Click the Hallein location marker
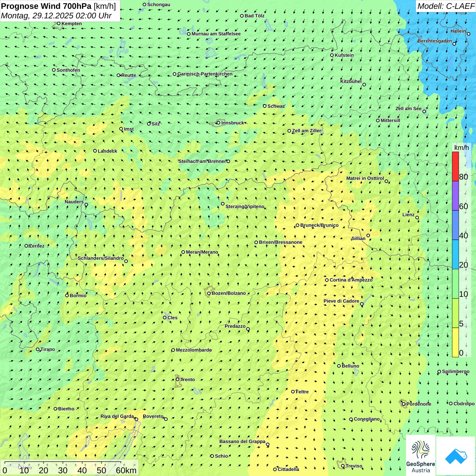The height and width of the screenshot is (476, 476). tap(469, 34)
